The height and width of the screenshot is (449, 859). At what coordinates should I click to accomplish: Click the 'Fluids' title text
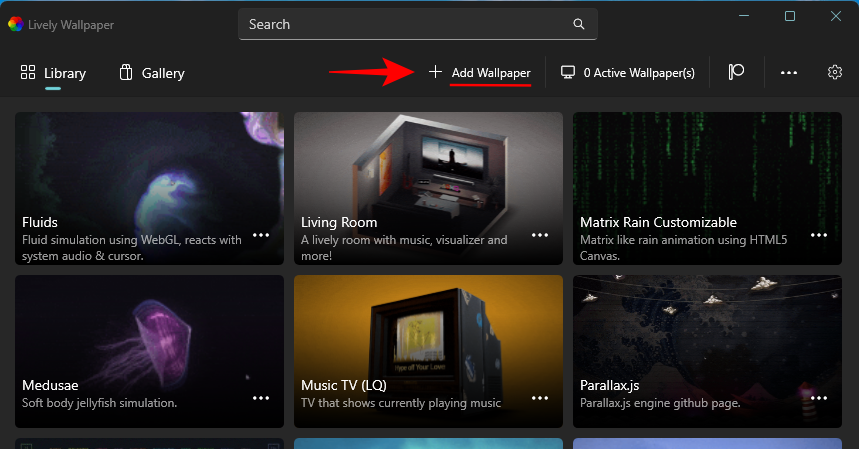(x=39, y=222)
